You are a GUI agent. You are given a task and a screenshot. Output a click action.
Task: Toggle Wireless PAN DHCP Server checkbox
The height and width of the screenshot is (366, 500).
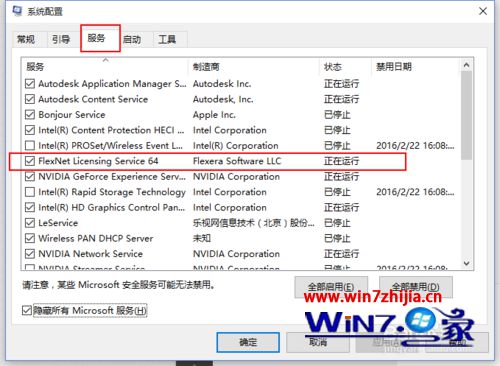(x=30, y=238)
